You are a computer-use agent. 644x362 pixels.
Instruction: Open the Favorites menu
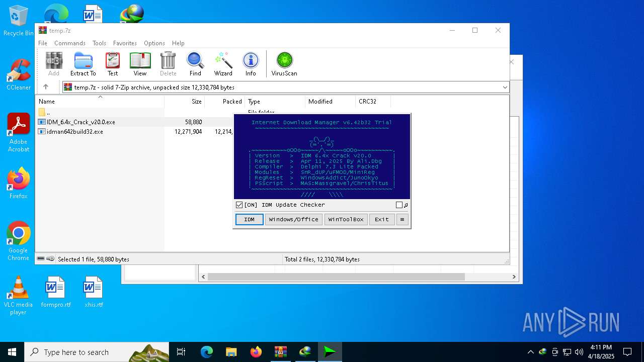click(125, 43)
